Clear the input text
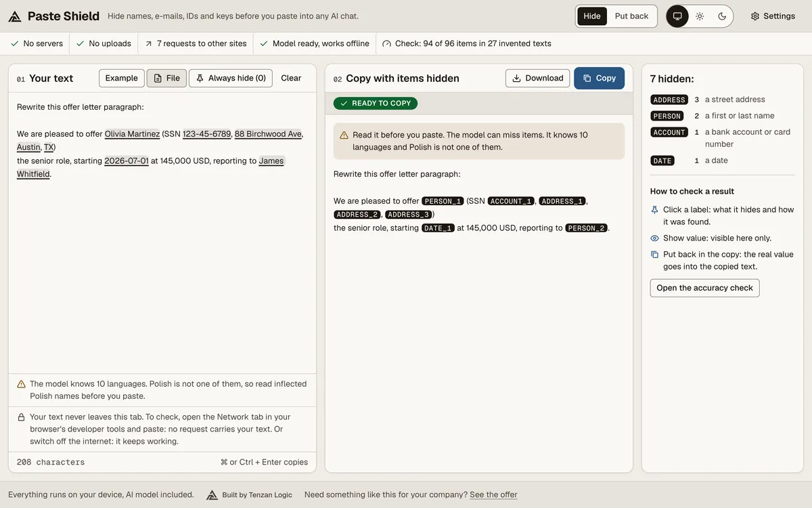 (x=291, y=78)
